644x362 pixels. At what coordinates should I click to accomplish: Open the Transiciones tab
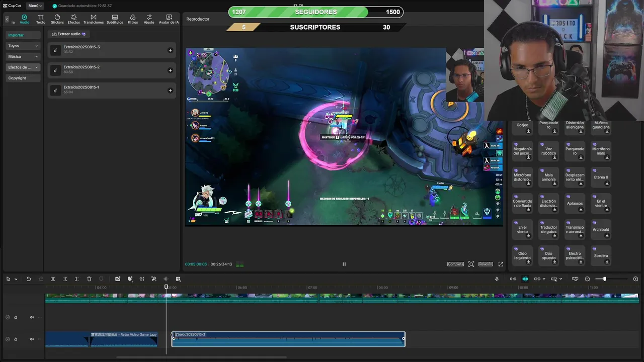pyautogui.click(x=94, y=19)
